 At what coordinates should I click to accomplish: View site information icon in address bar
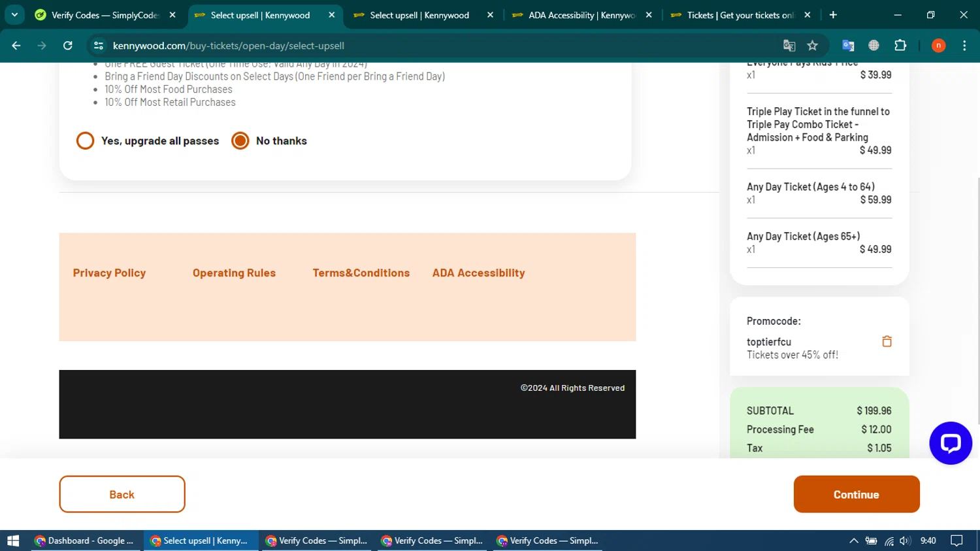tap(99, 46)
